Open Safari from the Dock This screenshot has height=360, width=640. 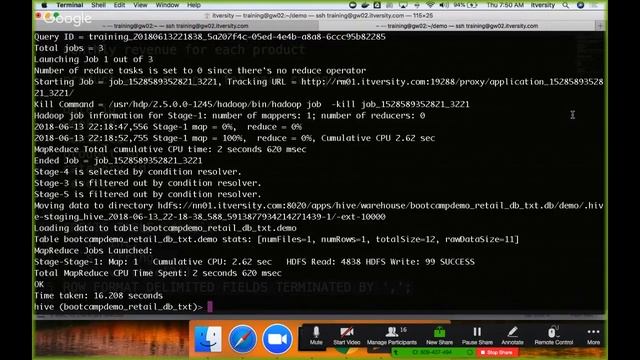242,339
